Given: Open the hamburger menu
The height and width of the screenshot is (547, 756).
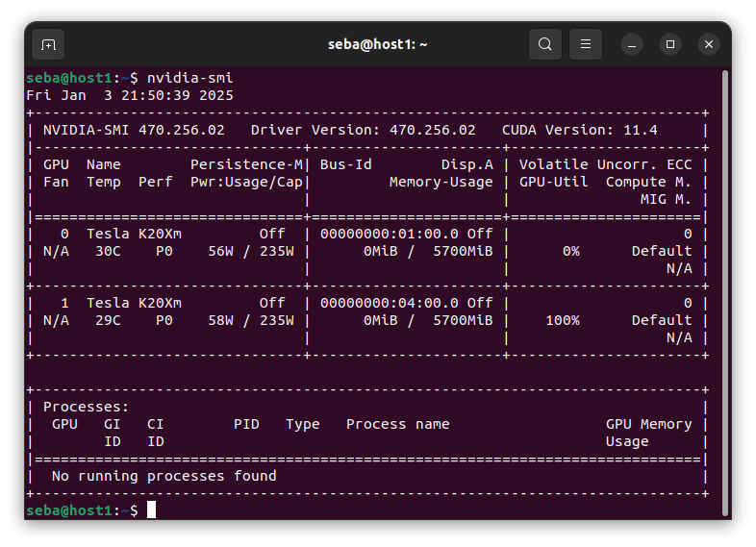Looking at the screenshot, I should coord(586,44).
